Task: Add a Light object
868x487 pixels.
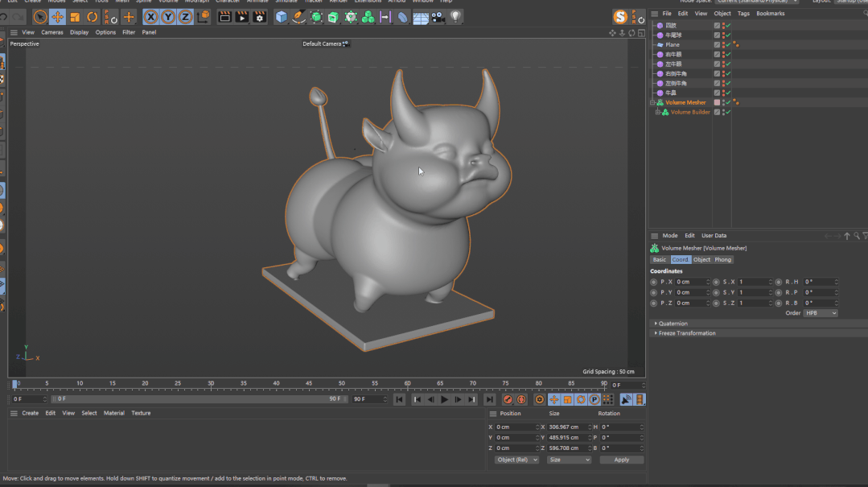Action: tap(455, 17)
